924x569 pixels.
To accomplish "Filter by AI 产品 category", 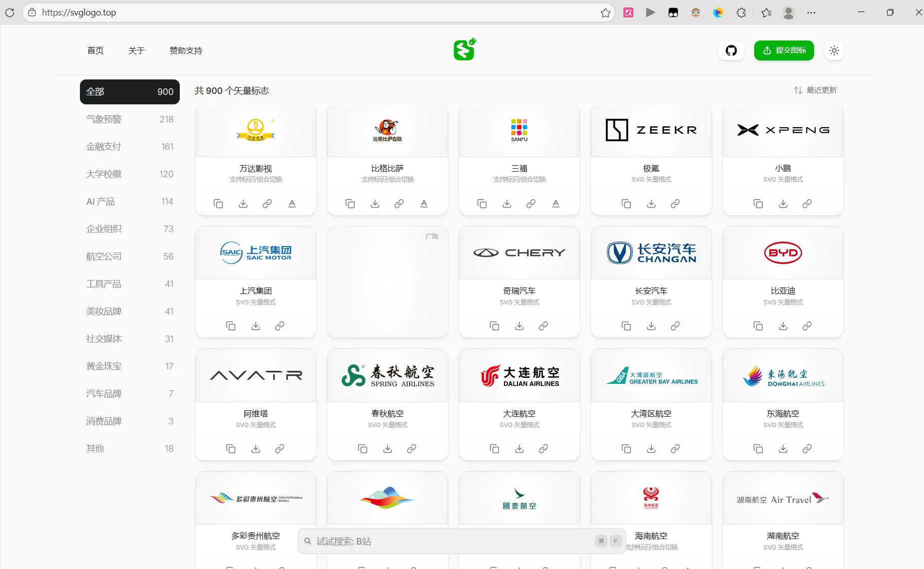I will pyautogui.click(x=130, y=202).
